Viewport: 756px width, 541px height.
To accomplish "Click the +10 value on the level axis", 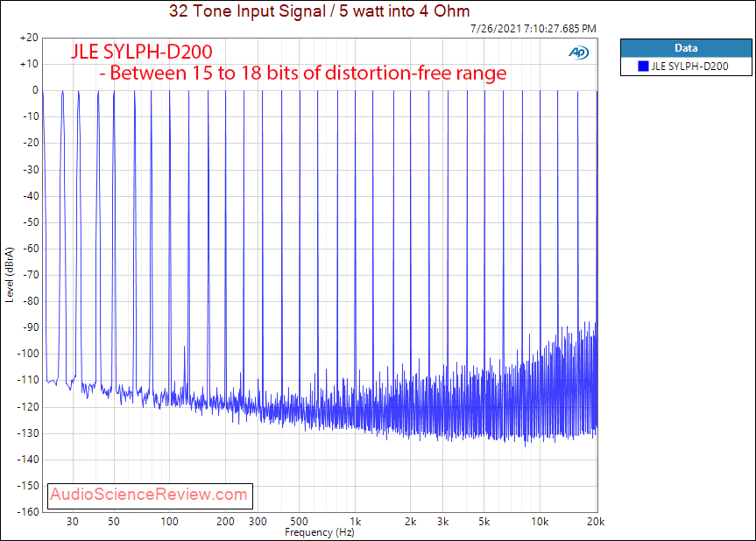I will (29, 64).
